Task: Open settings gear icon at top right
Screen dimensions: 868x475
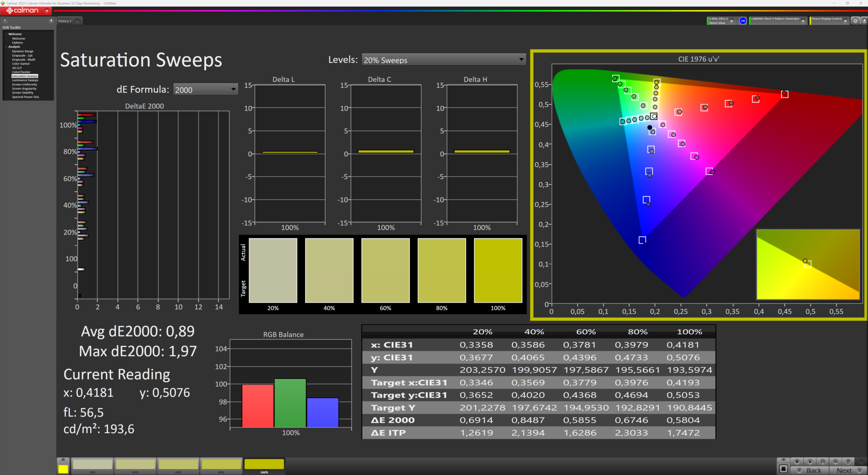Action: pyautogui.click(x=855, y=21)
